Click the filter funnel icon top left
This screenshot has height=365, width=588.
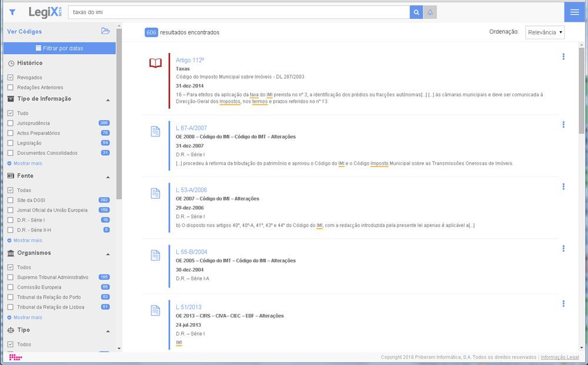coord(11,11)
